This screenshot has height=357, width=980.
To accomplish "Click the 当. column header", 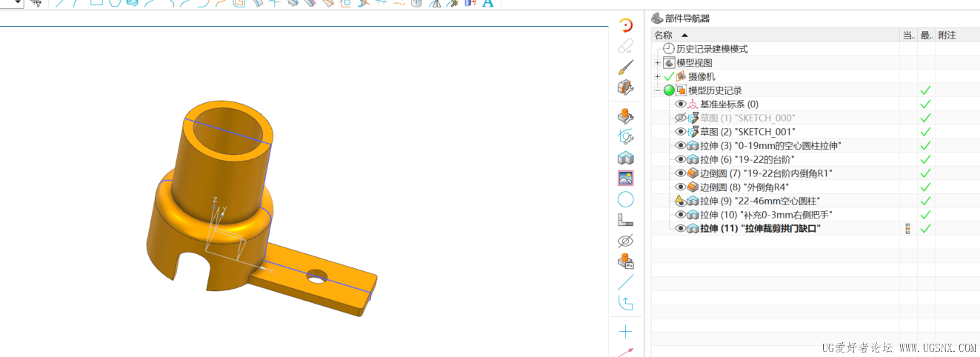I will tap(908, 35).
